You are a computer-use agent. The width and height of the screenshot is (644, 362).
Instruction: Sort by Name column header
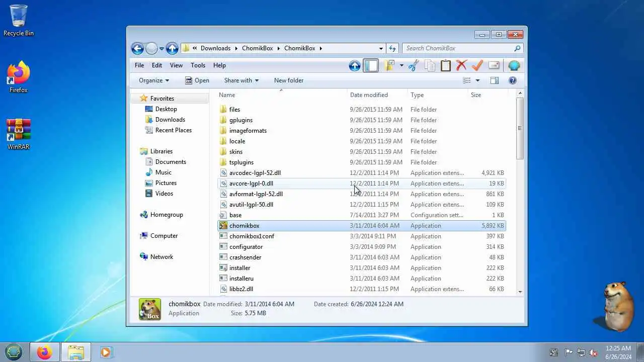281,95
